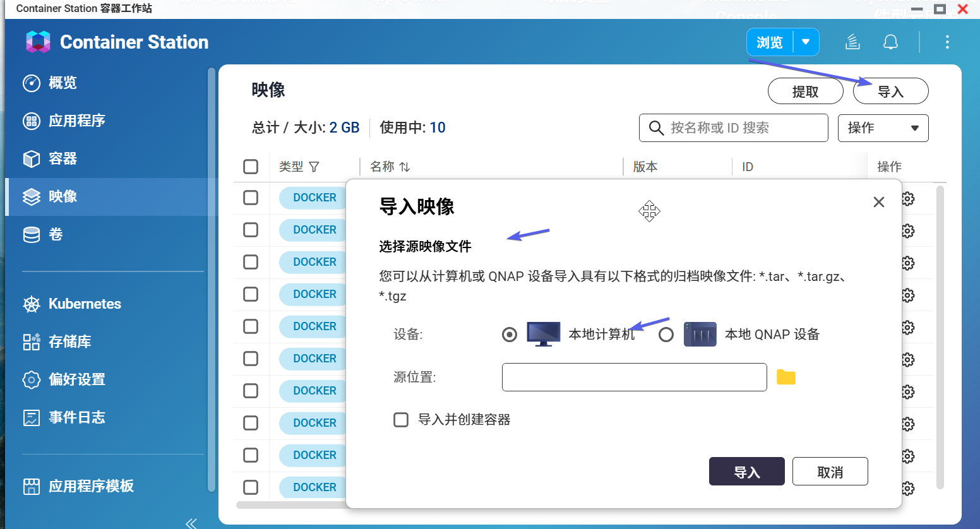The image size is (980, 529).
Task: Click the 浏览 button
Action: pyautogui.click(x=770, y=42)
